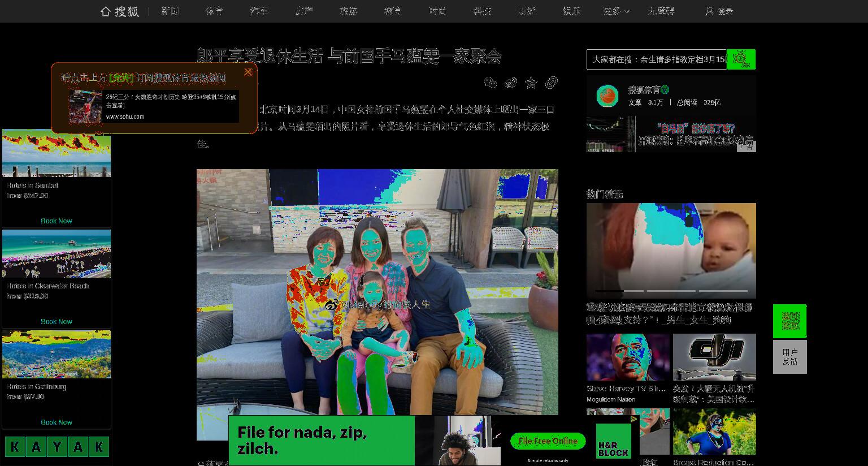Click the article headline about 郎平
Viewport: 868px width, 466px height.
pyautogui.click(x=349, y=56)
